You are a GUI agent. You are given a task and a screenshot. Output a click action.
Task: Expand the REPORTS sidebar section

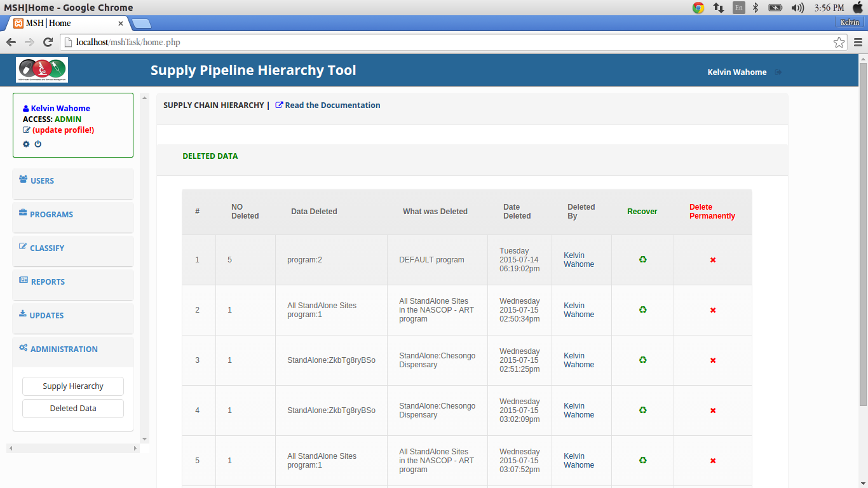(x=73, y=282)
